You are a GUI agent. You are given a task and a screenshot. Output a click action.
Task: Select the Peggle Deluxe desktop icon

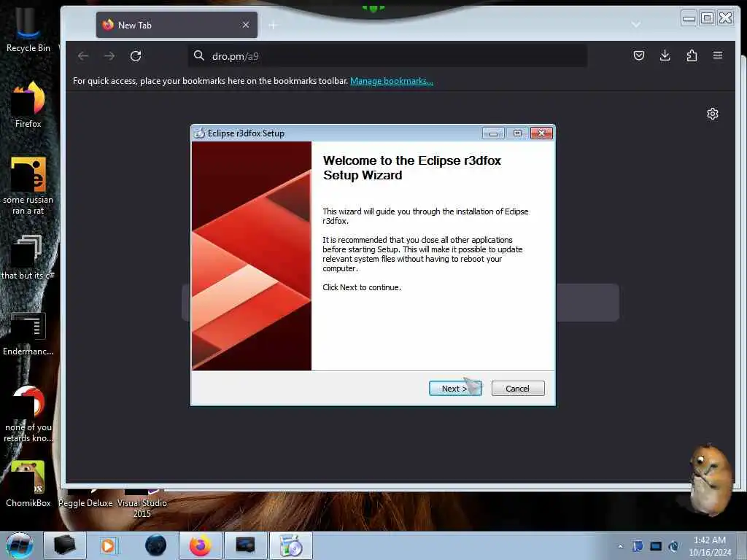click(x=85, y=498)
